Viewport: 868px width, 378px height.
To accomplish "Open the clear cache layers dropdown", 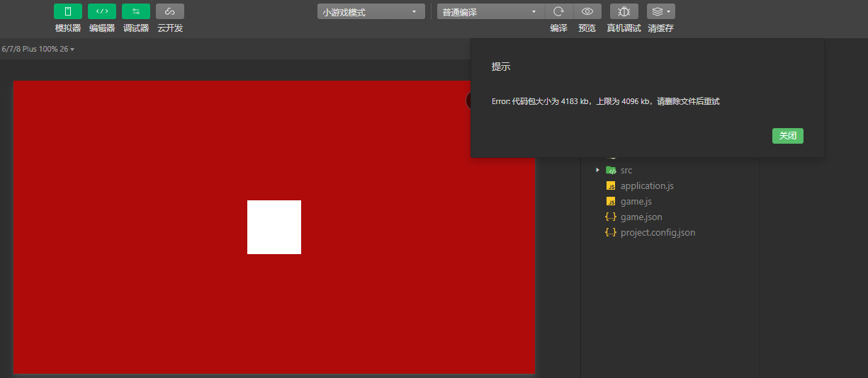I will (661, 11).
